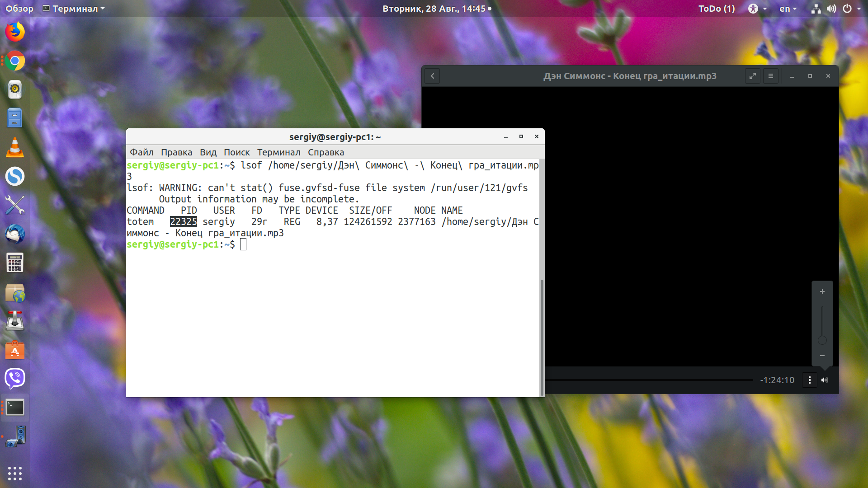The image size is (868, 488).
Task: Click the Обзор activities button
Action: [x=19, y=9]
